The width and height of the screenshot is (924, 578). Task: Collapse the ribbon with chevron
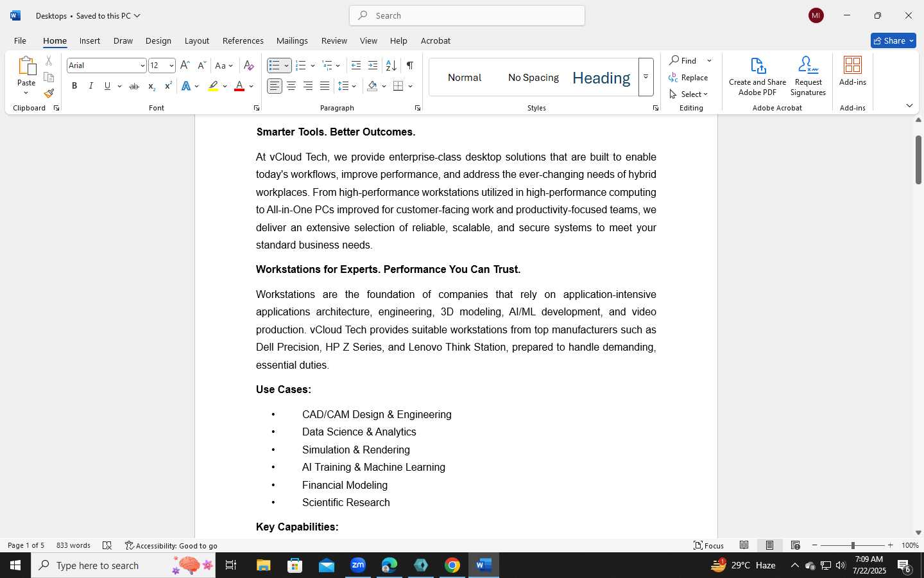909,105
